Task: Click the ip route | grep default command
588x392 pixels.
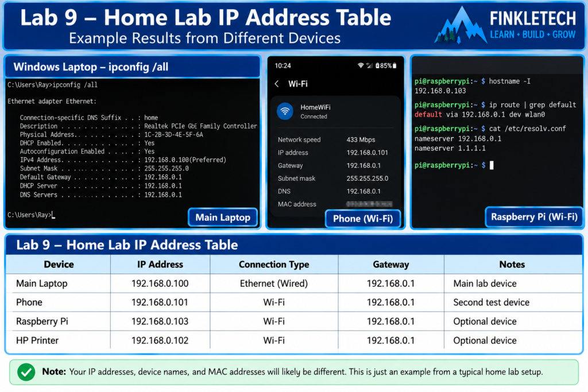Action: tap(532, 105)
